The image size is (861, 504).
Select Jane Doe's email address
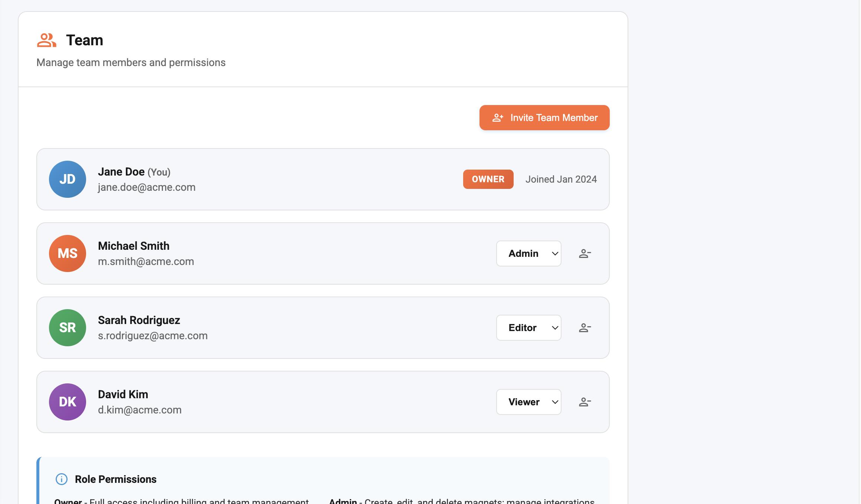pyautogui.click(x=146, y=187)
